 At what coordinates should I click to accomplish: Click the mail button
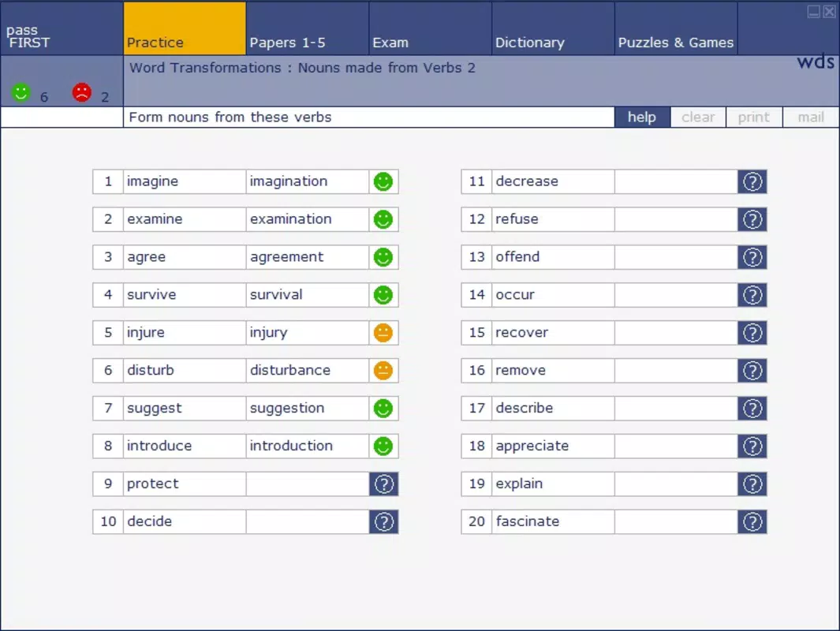(x=811, y=118)
